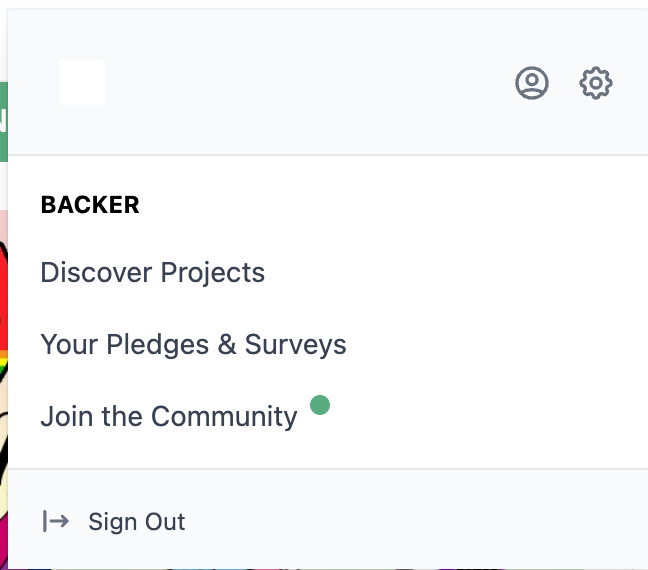This screenshot has height=570, width=648.
Task: Click the Sign Out arrow icon
Action: pyautogui.click(x=55, y=521)
